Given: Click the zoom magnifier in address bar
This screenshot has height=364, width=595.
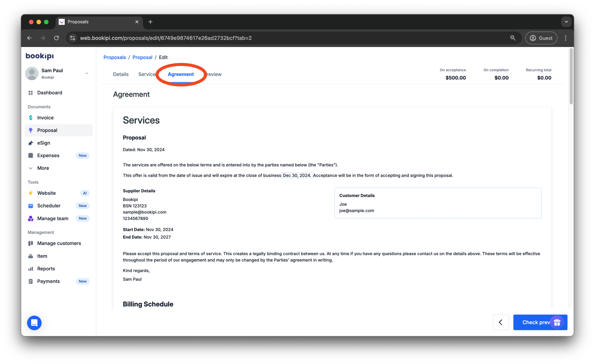Looking at the screenshot, I should click(513, 38).
